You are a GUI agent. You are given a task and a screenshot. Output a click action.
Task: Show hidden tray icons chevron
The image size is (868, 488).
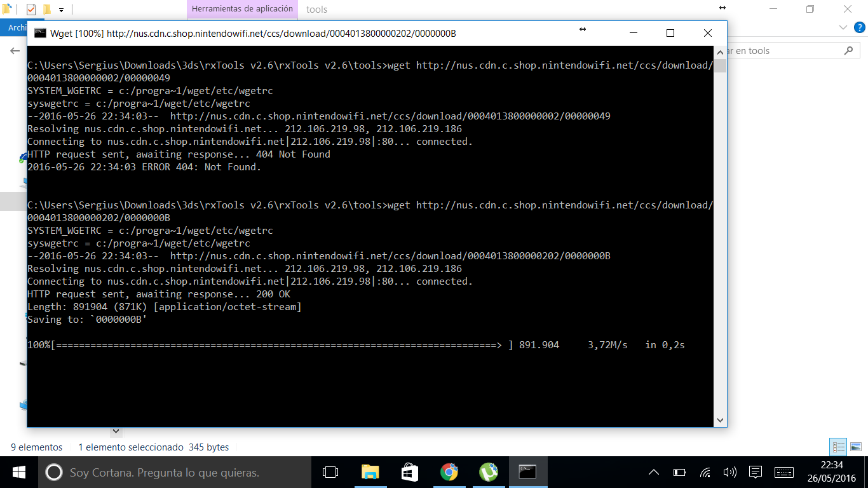(653, 472)
